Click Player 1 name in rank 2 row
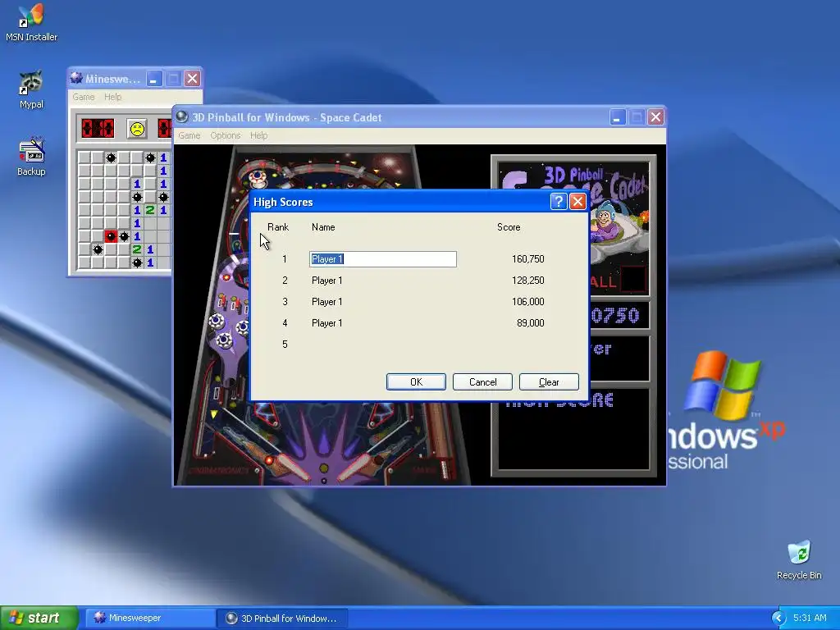This screenshot has height=630, width=840. tap(326, 281)
